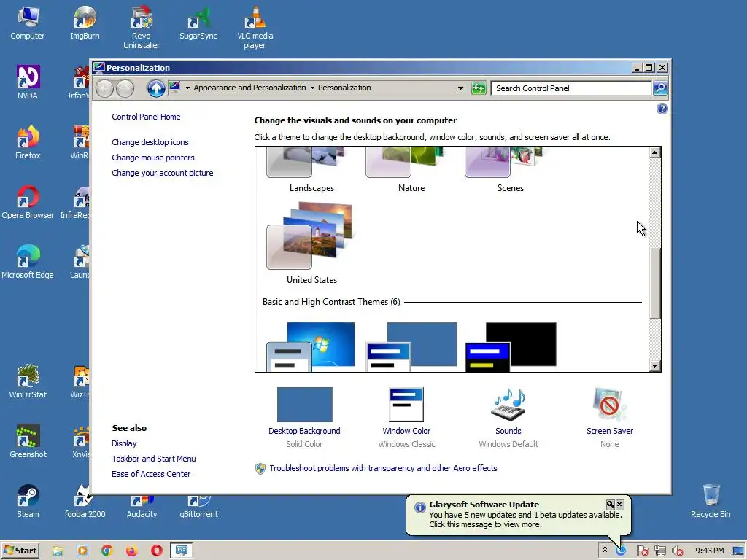Click Change your account picture
This screenshot has height=560, width=747.
163,173
